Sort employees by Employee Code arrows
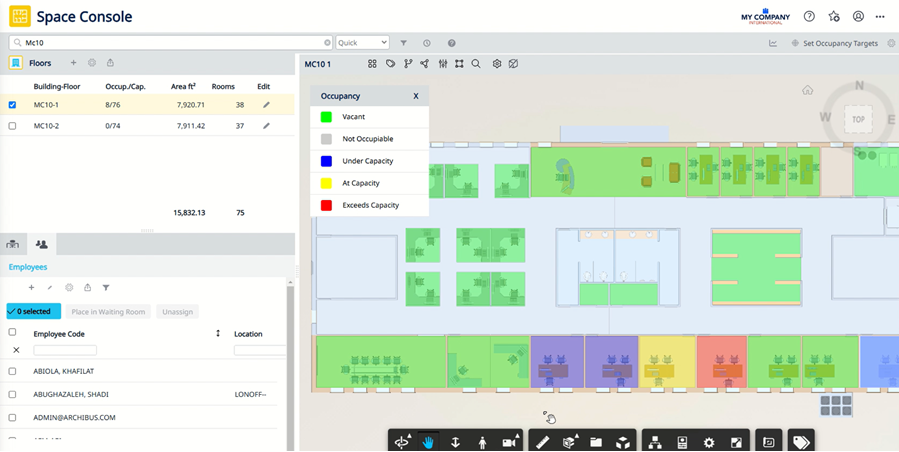This screenshot has width=899, height=452. pyautogui.click(x=218, y=333)
